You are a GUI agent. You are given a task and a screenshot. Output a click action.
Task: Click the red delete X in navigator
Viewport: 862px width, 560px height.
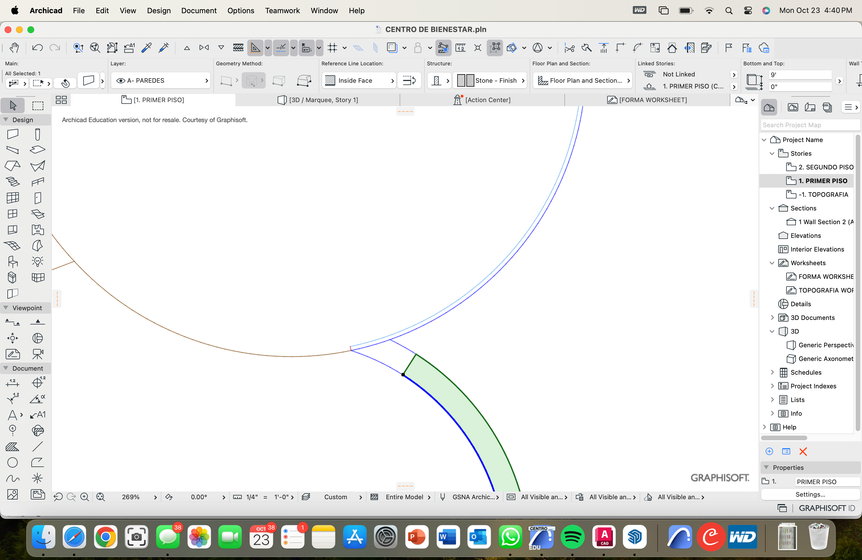click(x=803, y=452)
